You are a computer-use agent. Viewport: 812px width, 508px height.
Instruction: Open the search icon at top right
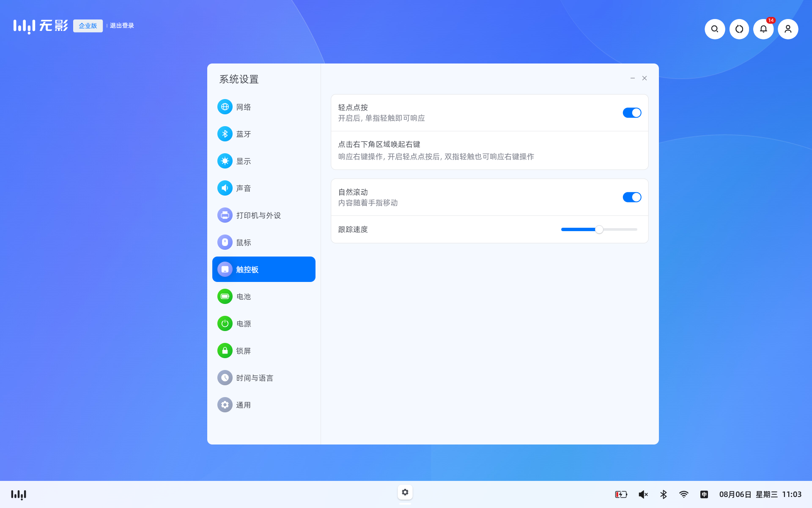pos(715,29)
